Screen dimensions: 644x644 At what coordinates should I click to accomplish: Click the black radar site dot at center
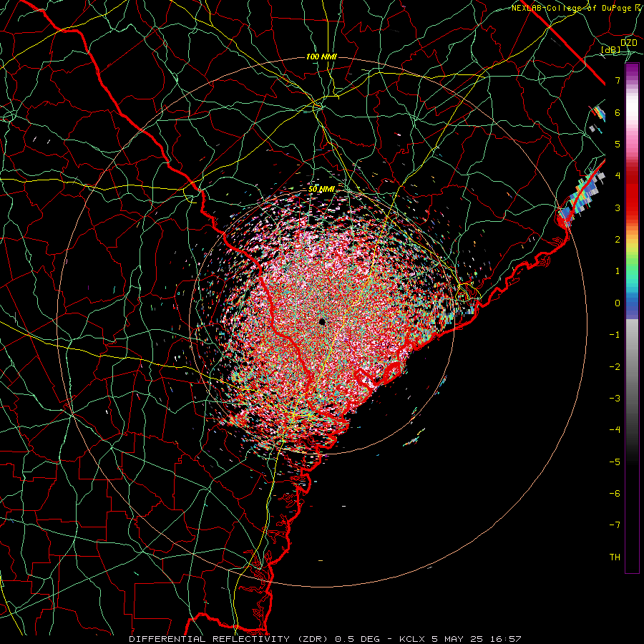click(x=322, y=321)
